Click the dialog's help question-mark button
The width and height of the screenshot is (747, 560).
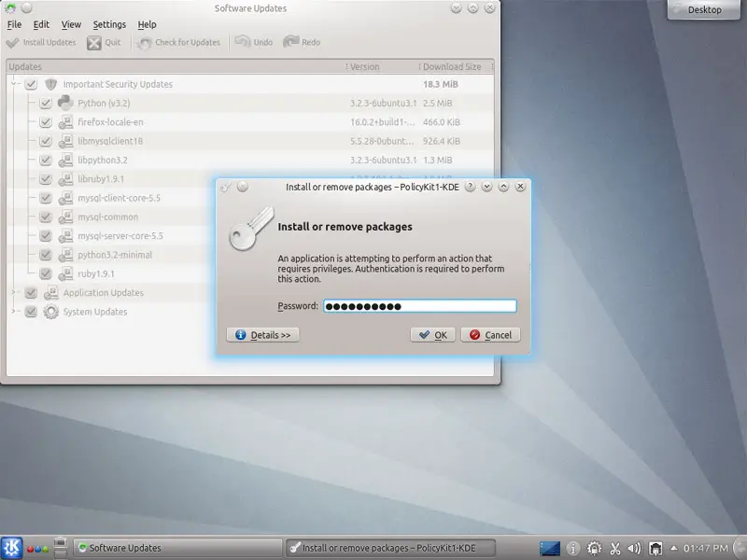pyautogui.click(x=470, y=187)
